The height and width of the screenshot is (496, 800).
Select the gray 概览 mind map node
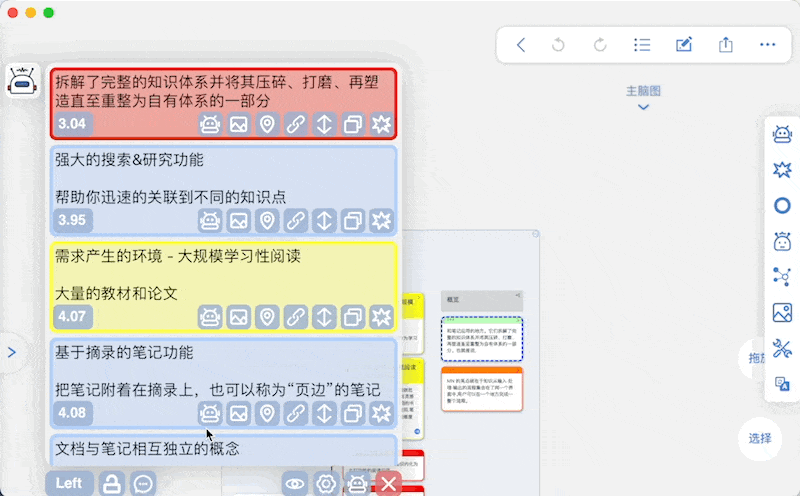482,301
